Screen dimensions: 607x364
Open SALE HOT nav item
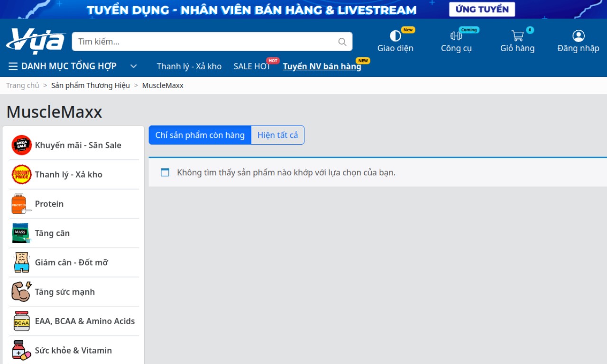coord(252,66)
